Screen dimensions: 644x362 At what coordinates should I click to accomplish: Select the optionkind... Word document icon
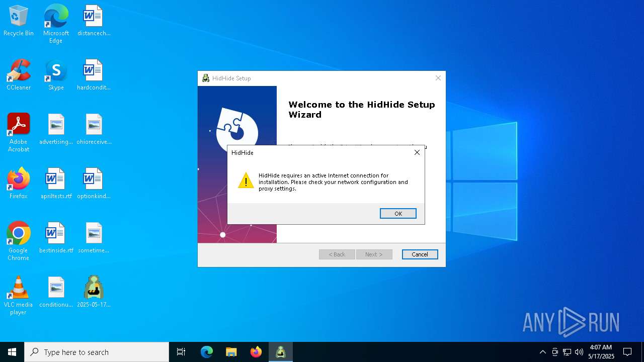(94, 184)
